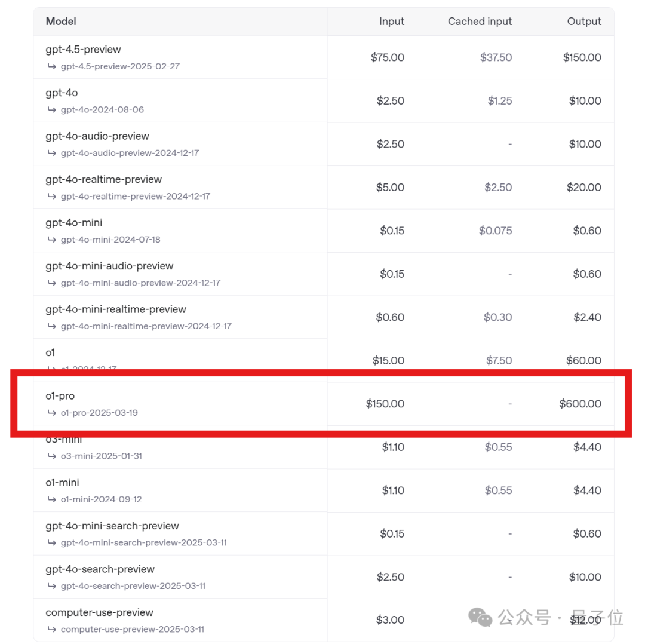Click the $600.00 output price for o1-pro

pyautogui.click(x=580, y=404)
